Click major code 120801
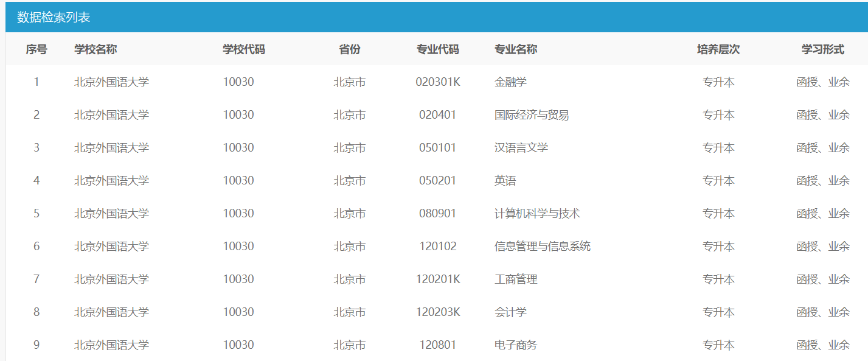 438,345
